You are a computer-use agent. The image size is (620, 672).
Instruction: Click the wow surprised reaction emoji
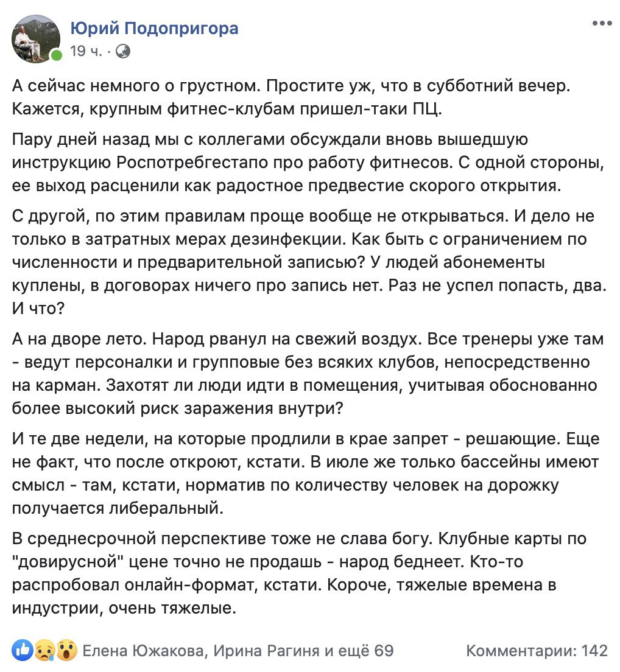(x=67, y=650)
